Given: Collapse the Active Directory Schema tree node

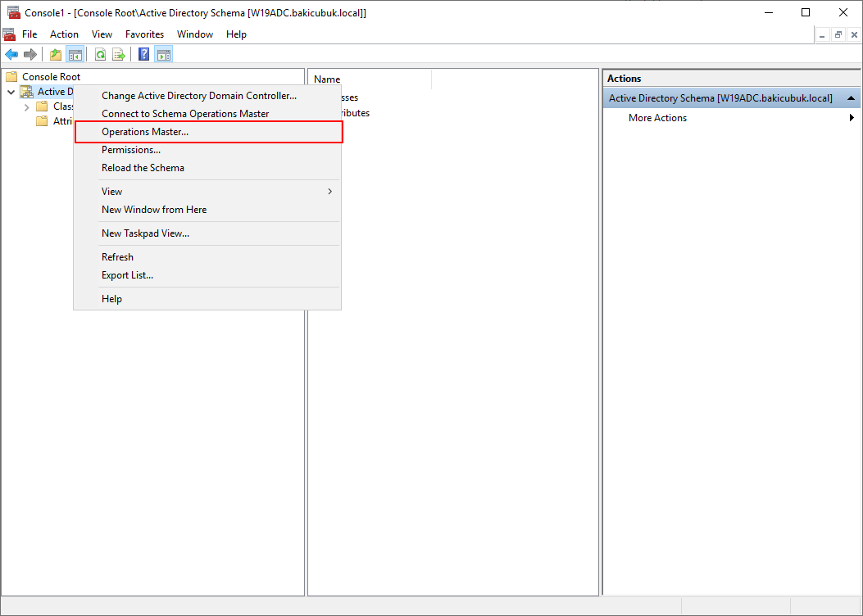Looking at the screenshot, I should 11,92.
